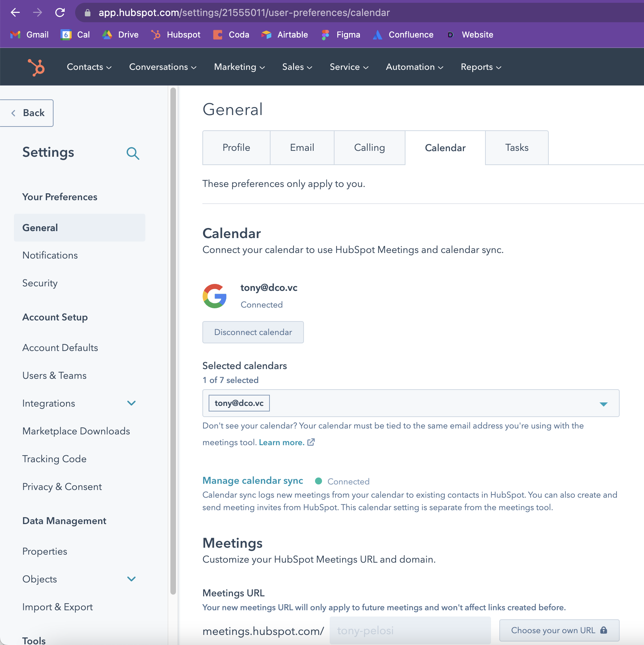Open the Airtable bookmark
Screen dimensions: 644x645
285,35
